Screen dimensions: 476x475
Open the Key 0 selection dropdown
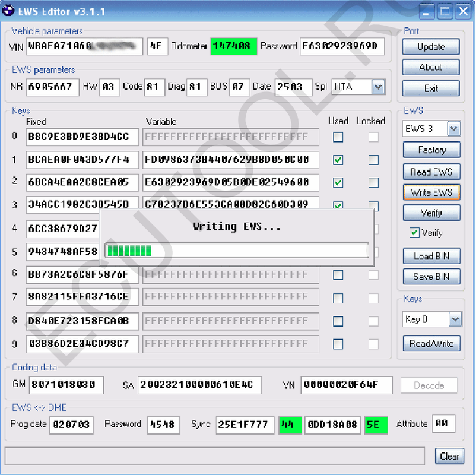click(x=455, y=319)
